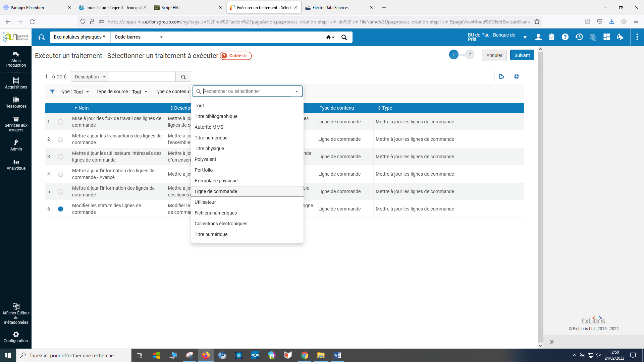
Task: Open the Acquisitions sidebar menu
Action: (x=16, y=83)
